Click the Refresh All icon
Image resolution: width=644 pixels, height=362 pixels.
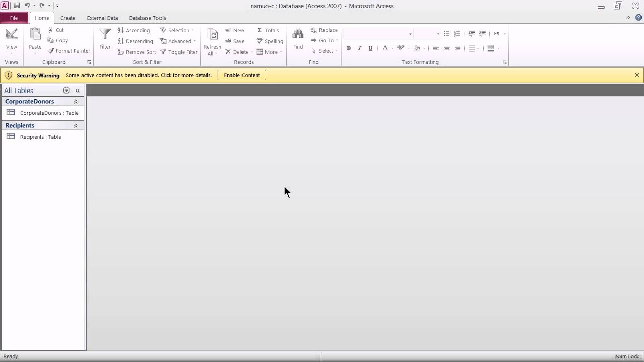212,35
